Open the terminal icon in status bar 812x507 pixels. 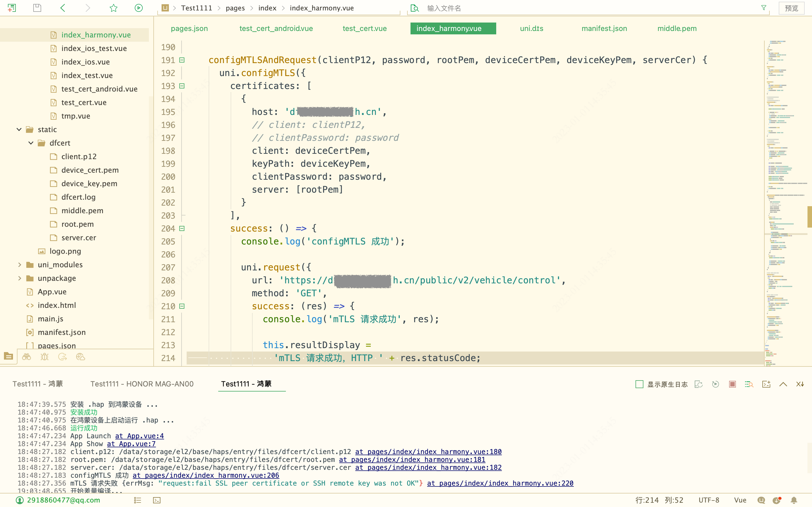point(157,500)
